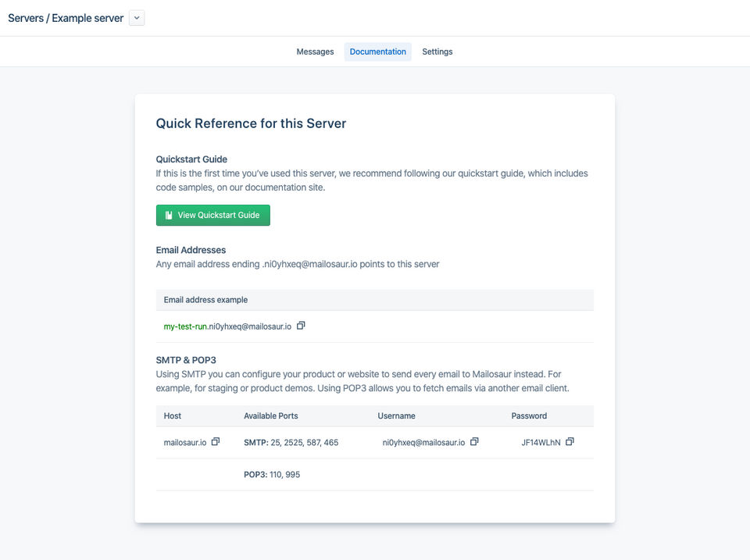Image resolution: width=750 pixels, height=560 pixels.
Task: Copy the username ni0yhxeq@mailosaur.io
Action: (474, 441)
